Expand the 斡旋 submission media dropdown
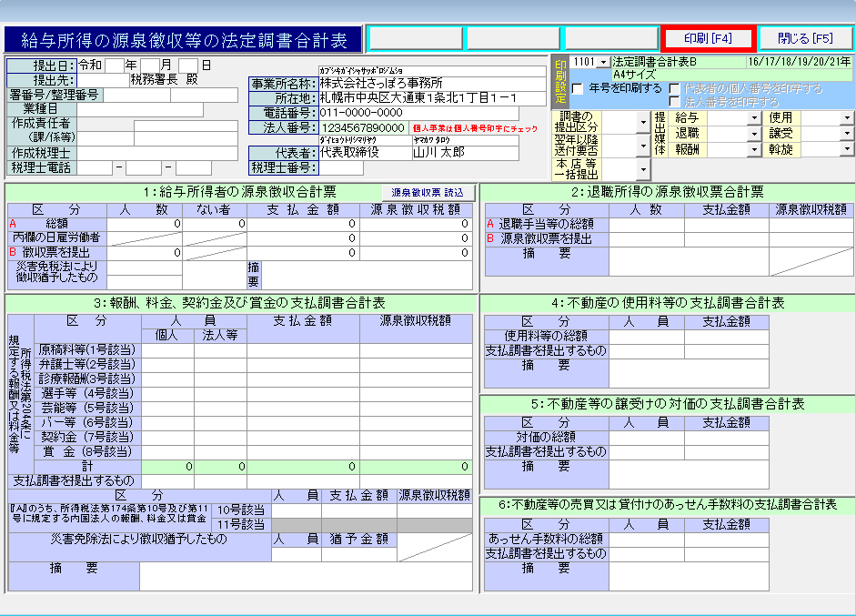 coord(847,149)
